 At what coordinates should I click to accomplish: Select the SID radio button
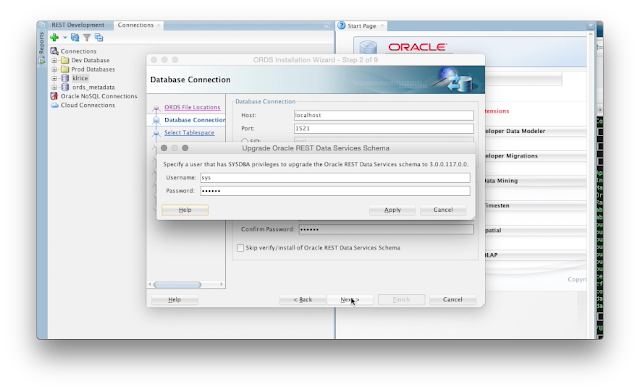coord(244,140)
